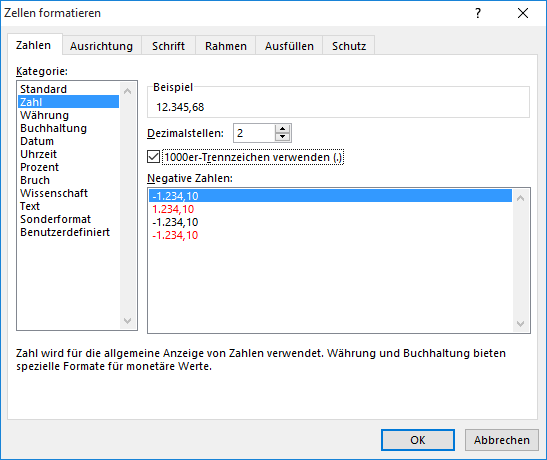
Task: Confirm with the OK button
Action: (418, 440)
